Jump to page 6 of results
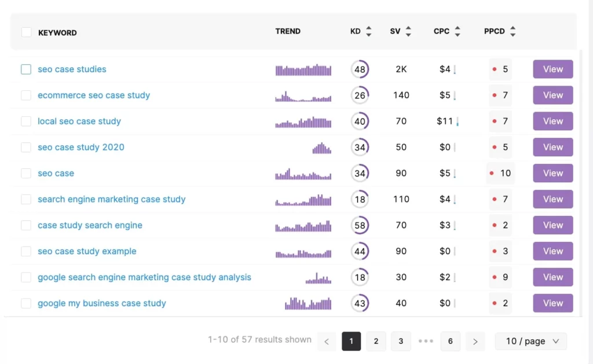 [x=451, y=341]
